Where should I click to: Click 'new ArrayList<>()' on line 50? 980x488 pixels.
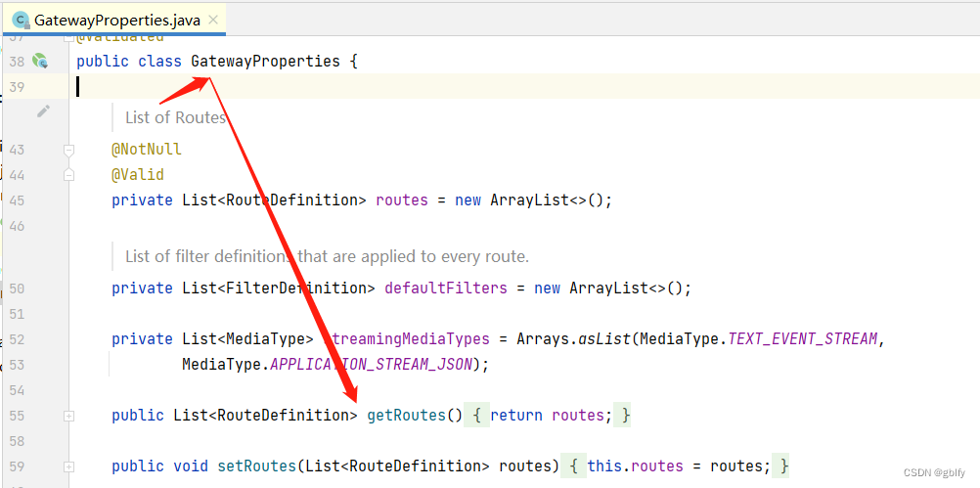608,288
